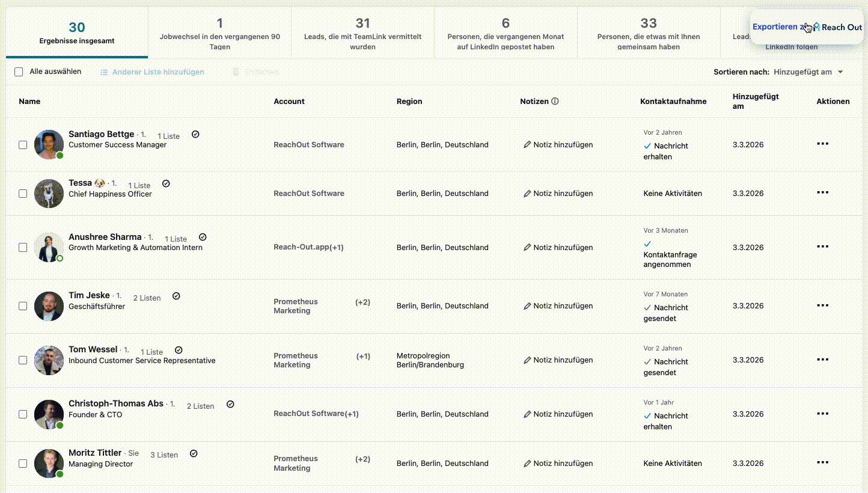Click three-dot actions icon for Tim Jeske
The width and height of the screenshot is (868, 493).
822,305
